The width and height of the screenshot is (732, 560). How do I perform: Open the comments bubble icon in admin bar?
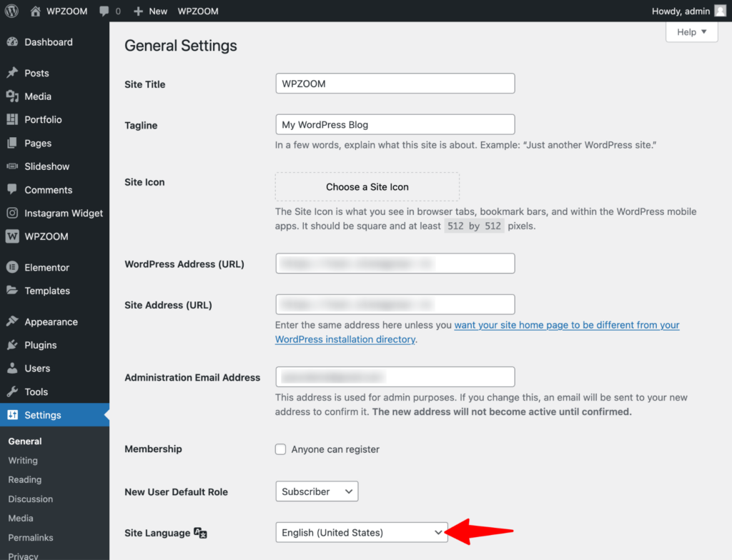pyautogui.click(x=104, y=11)
